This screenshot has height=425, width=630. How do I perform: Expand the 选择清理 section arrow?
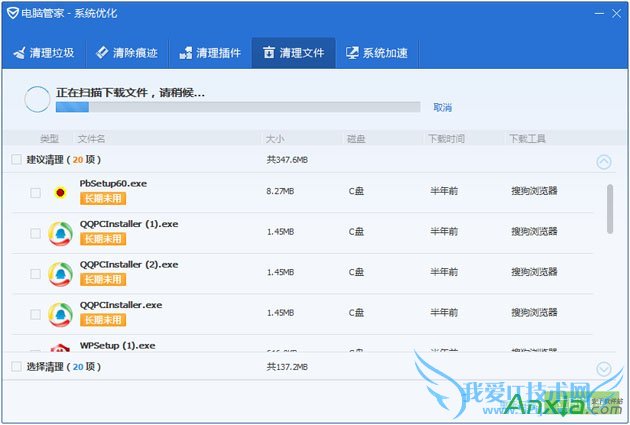coord(603,368)
